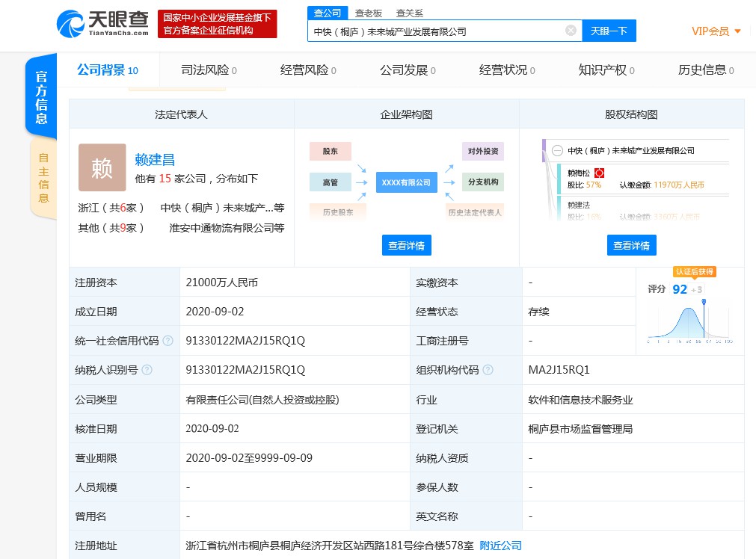
Task: Open the 经营风险 tab
Action: point(308,70)
